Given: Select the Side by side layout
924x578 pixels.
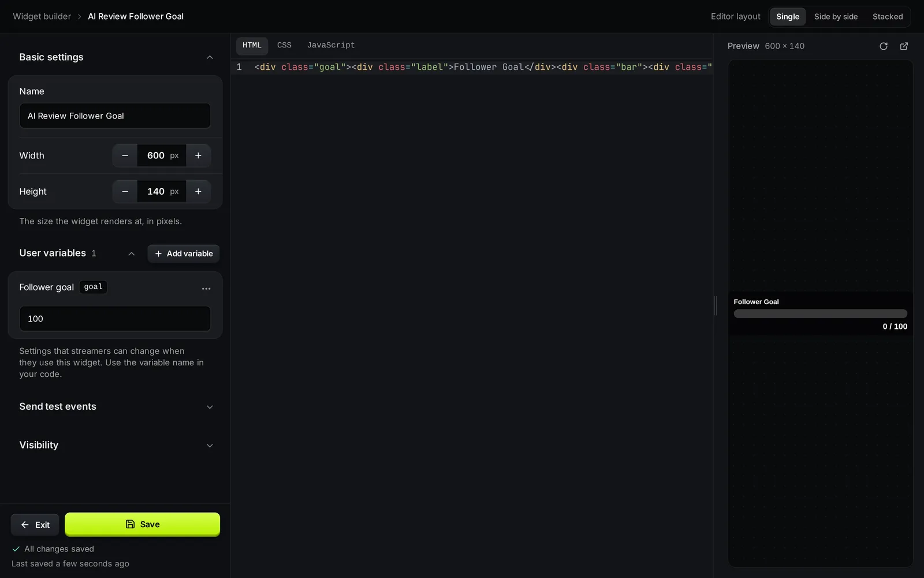Looking at the screenshot, I should [836, 17].
